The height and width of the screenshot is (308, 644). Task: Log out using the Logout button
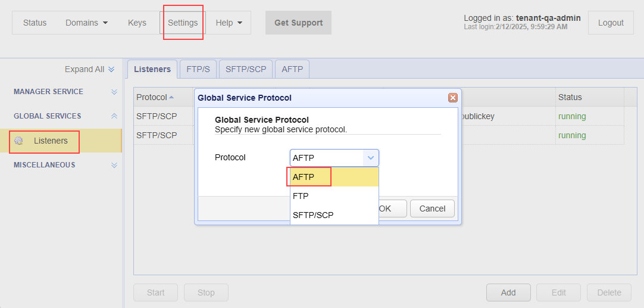pos(611,23)
